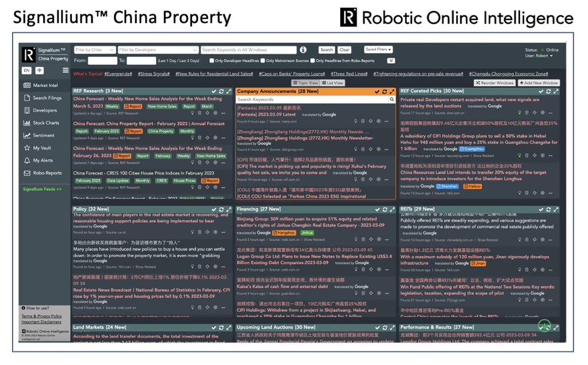Enable Only Mainstream Sources checkbox
The height and width of the screenshot is (365, 588).
263,60
